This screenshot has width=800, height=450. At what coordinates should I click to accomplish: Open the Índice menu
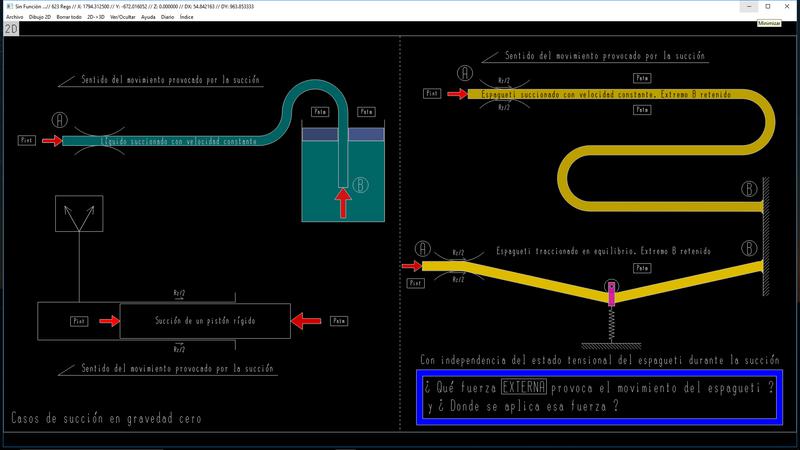click(x=186, y=18)
